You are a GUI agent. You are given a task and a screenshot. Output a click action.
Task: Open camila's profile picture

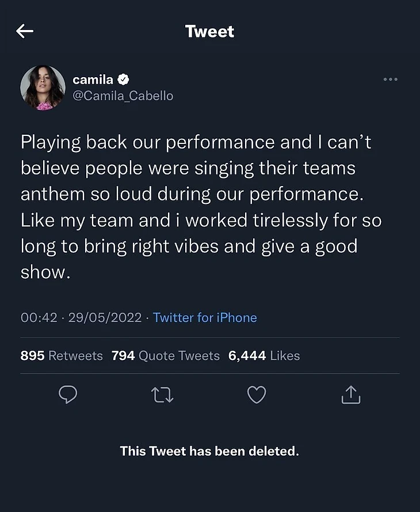[x=43, y=88]
